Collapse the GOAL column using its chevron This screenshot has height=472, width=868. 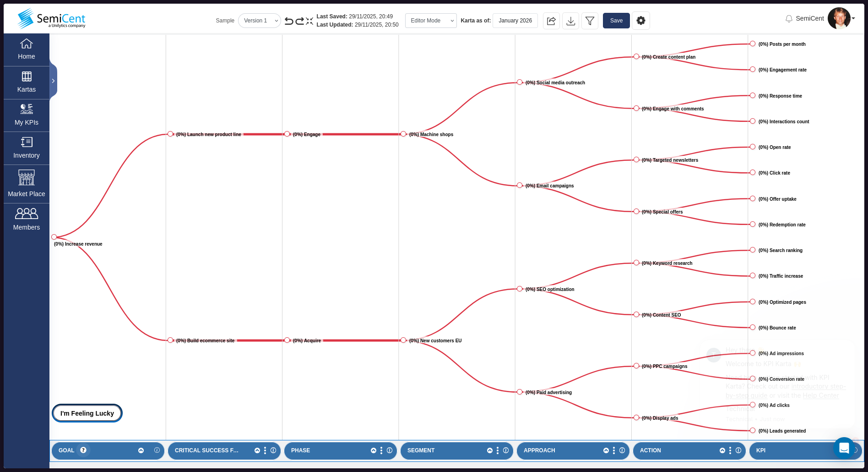pos(141,450)
